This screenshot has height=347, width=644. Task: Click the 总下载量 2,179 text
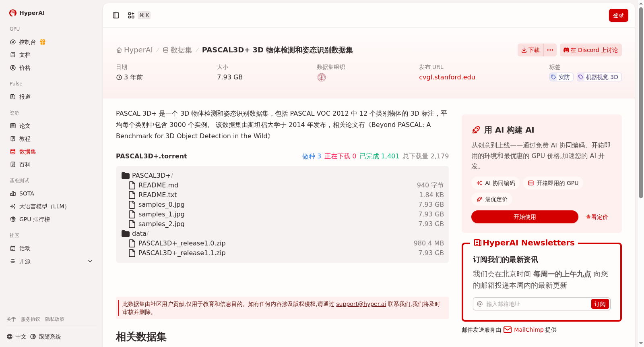425,156
